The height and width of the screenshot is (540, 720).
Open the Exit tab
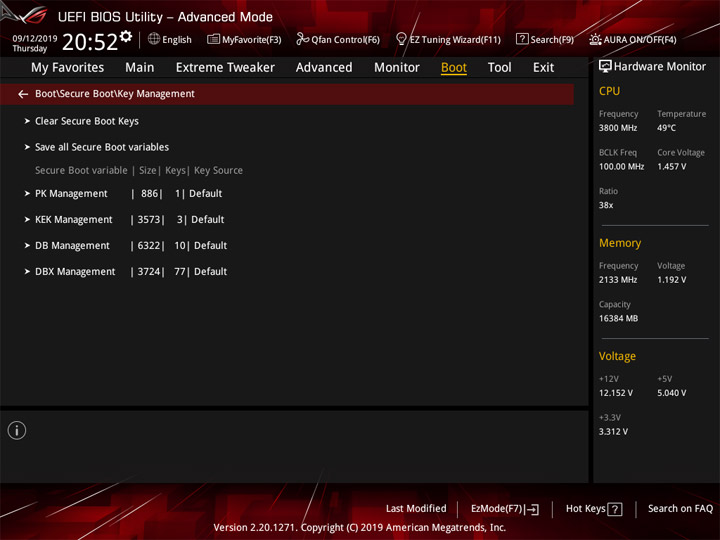[543, 68]
